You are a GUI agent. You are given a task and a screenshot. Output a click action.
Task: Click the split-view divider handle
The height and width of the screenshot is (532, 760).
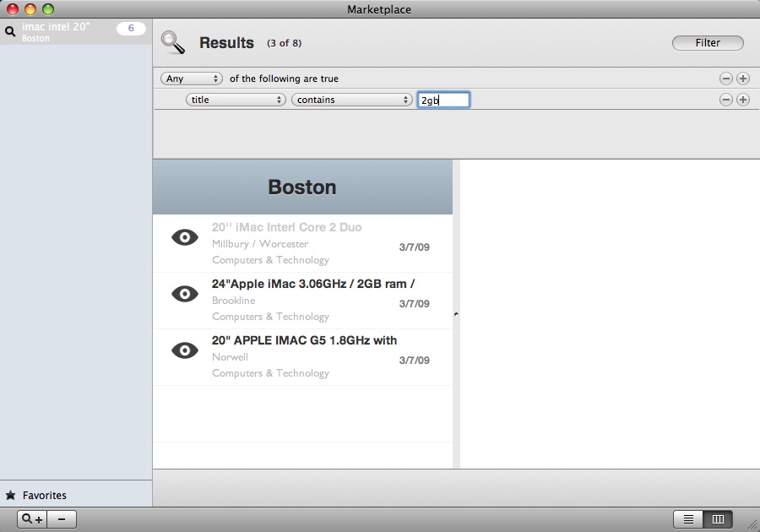(x=456, y=314)
